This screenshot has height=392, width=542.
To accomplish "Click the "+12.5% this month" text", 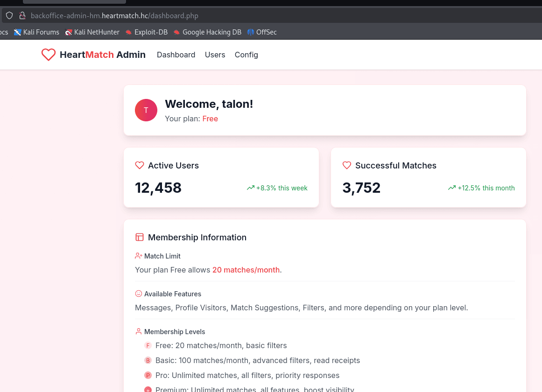I will pyautogui.click(x=486, y=188).
